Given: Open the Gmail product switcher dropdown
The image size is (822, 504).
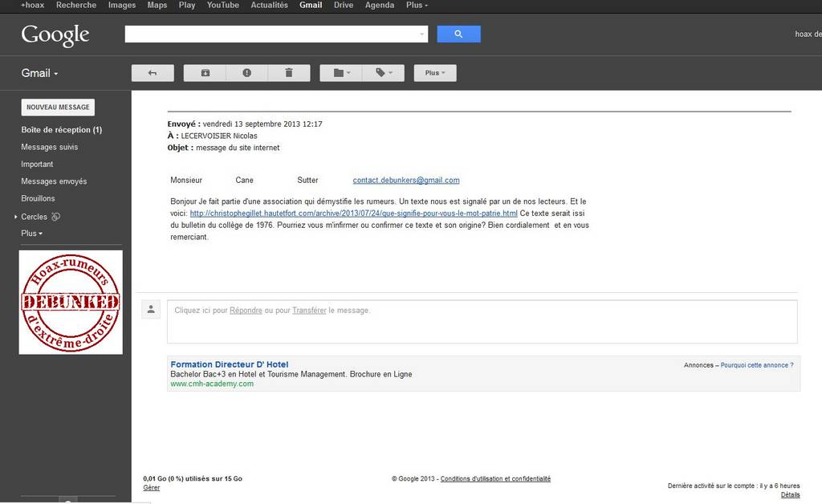Looking at the screenshot, I should (39, 73).
